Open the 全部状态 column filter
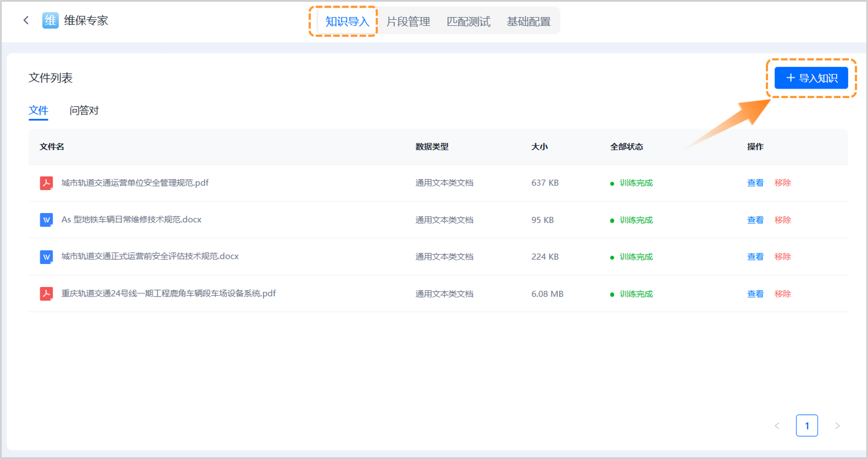868x459 pixels. 626,147
